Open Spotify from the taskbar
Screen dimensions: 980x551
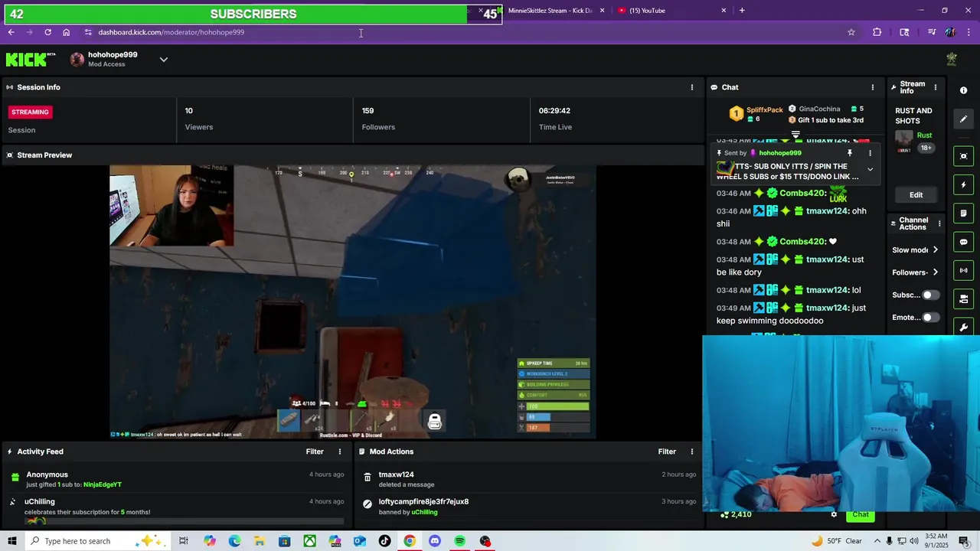[x=459, y=541]
